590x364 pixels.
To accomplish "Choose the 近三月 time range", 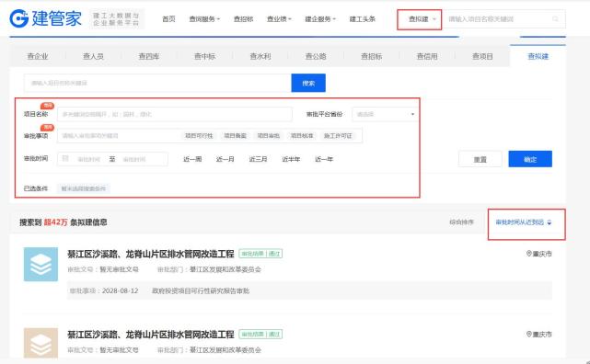I will 258,159.
